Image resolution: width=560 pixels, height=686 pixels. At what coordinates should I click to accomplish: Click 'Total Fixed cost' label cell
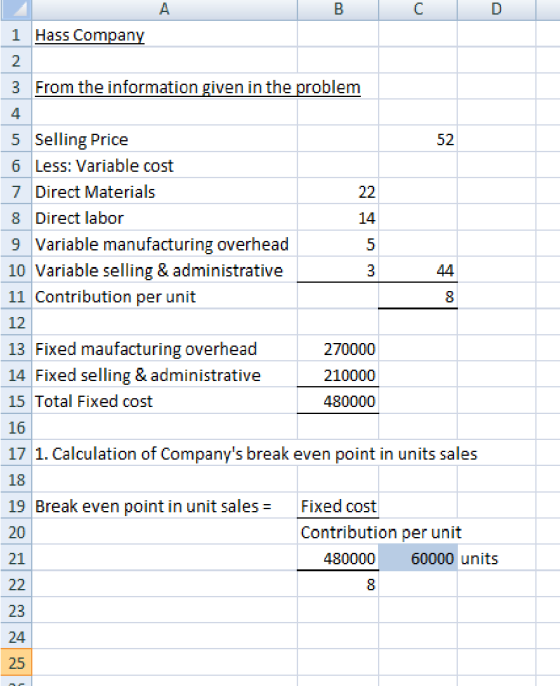pos(164,401)
